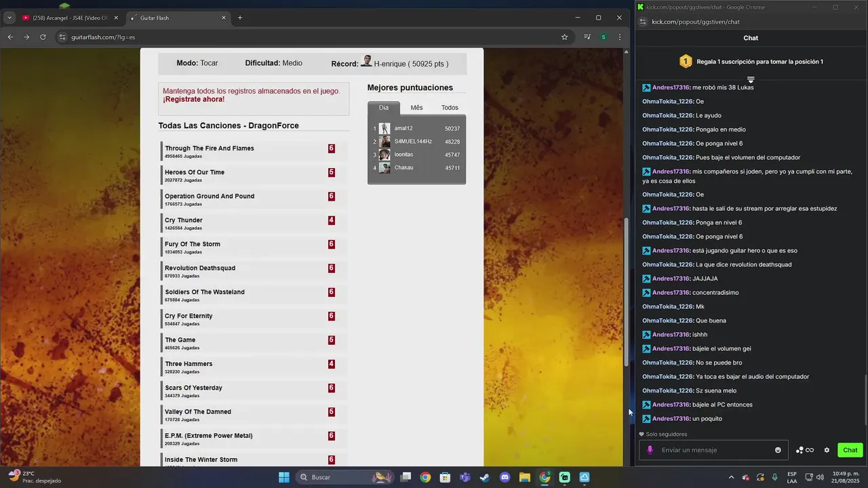The width and height of the screenshot is (868, 488).
Task: Select the Todos scores tab
Action: pyautogui.click(x=450, y=108)
